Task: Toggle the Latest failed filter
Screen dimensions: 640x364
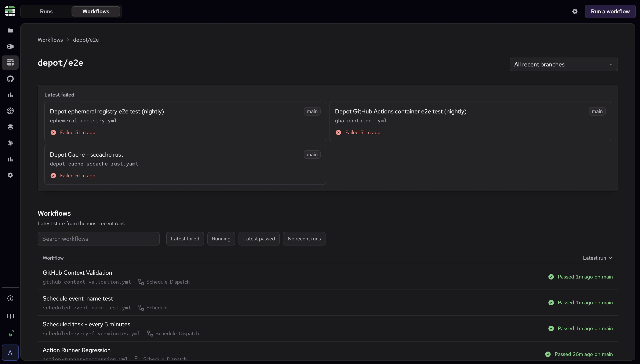Action: click(185, 239)
